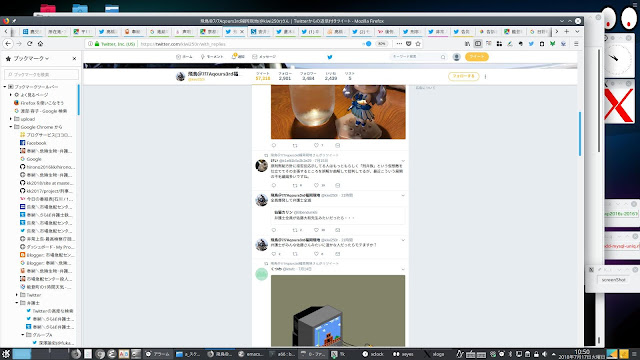Open the フォロワー tab showing 3,484
The width and height of the screenshot is (640, 360).
(308, 76)
